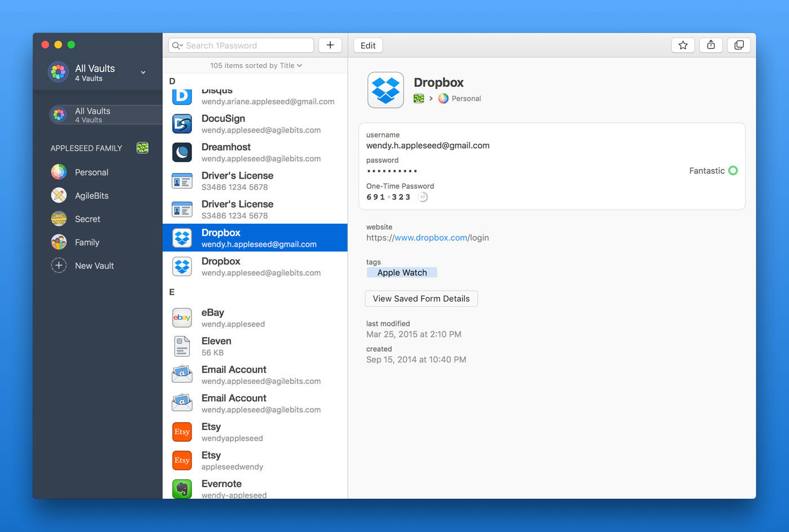Screen dimensions: 789x532
Task: Select the Evernote item
Action: [x=255, y=487]
